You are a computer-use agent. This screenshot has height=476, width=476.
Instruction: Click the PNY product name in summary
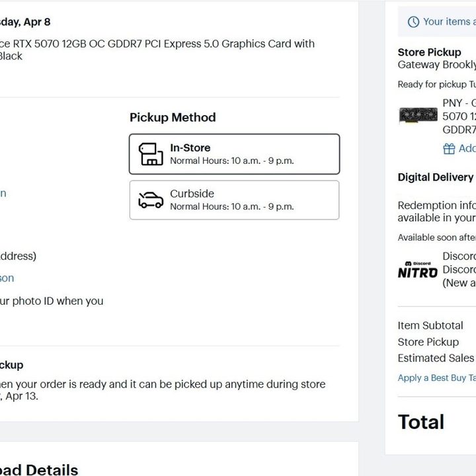coord(459,116)
